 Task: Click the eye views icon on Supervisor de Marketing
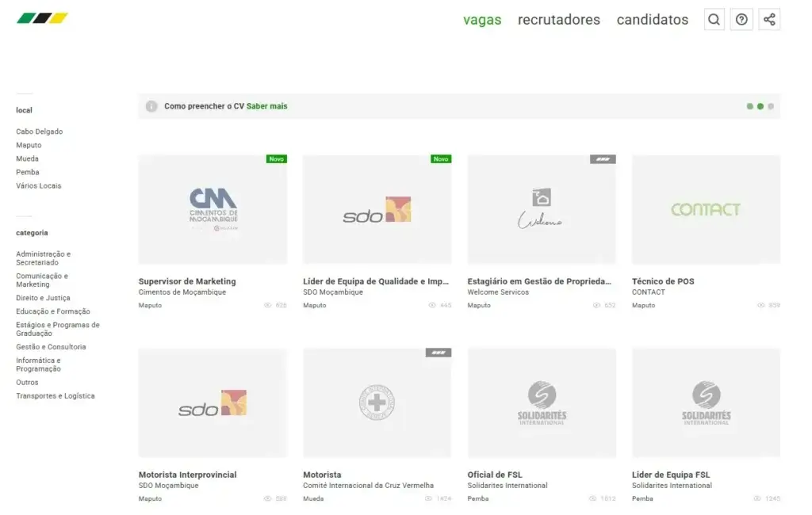(x=268, y=305)
